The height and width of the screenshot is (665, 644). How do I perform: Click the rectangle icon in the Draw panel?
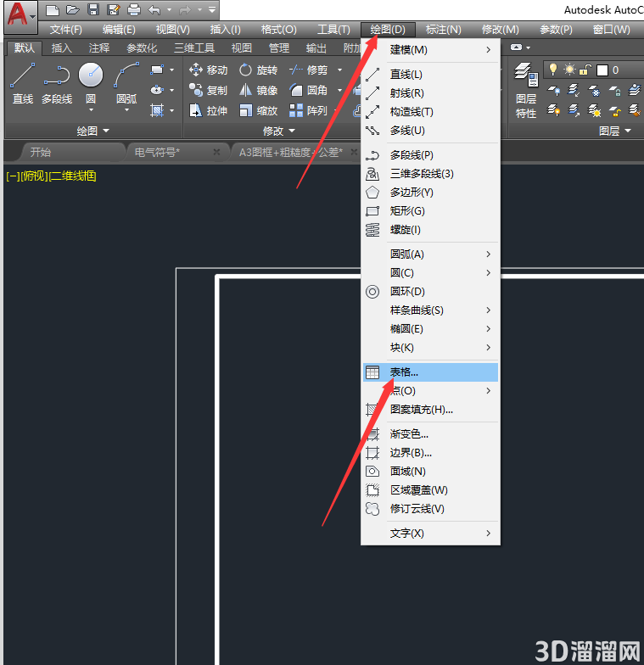(x=156, y=70)
